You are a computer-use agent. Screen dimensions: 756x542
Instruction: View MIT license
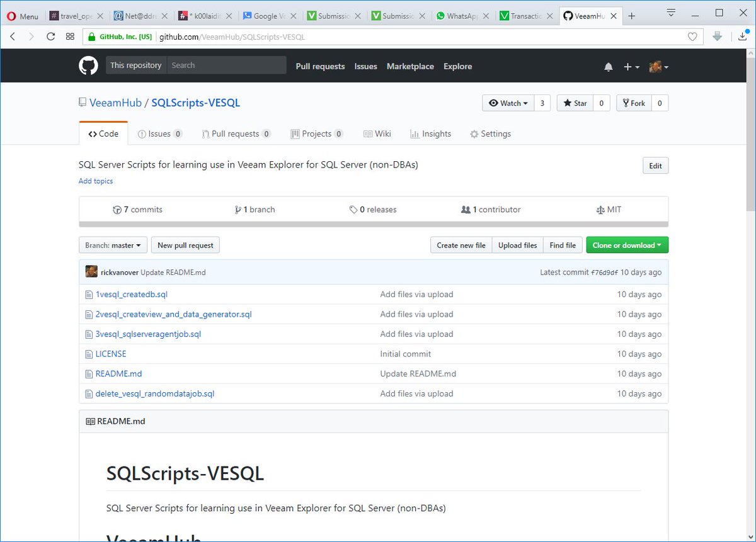tap(609, 210)
